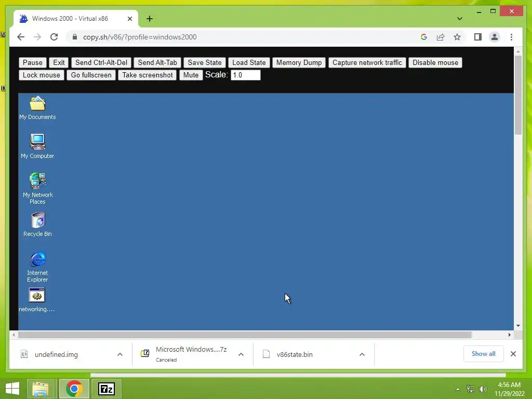Go fullscreen in emulator
Viewport: 532px width, 399px height.
[x=91, y=75]
